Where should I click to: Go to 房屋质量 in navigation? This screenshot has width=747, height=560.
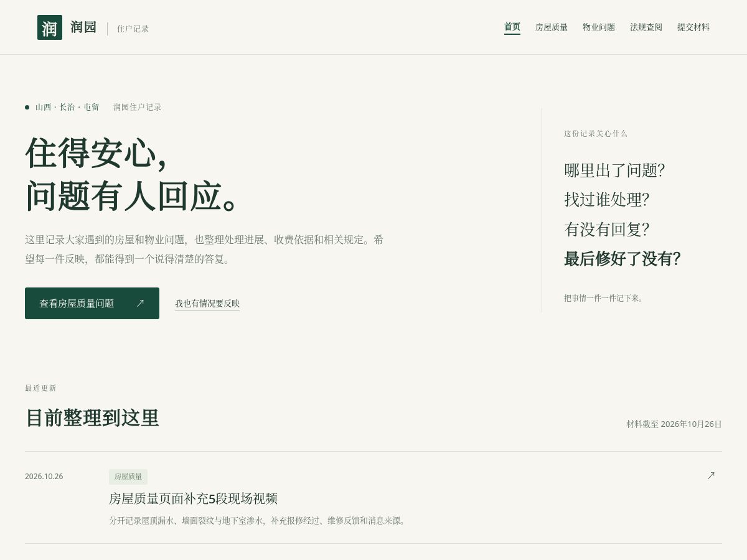pyautogui.click(x=552, y=27)
